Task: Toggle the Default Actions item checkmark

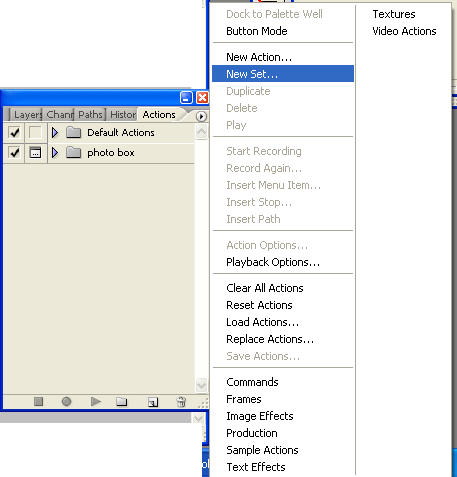Action: 14,133
